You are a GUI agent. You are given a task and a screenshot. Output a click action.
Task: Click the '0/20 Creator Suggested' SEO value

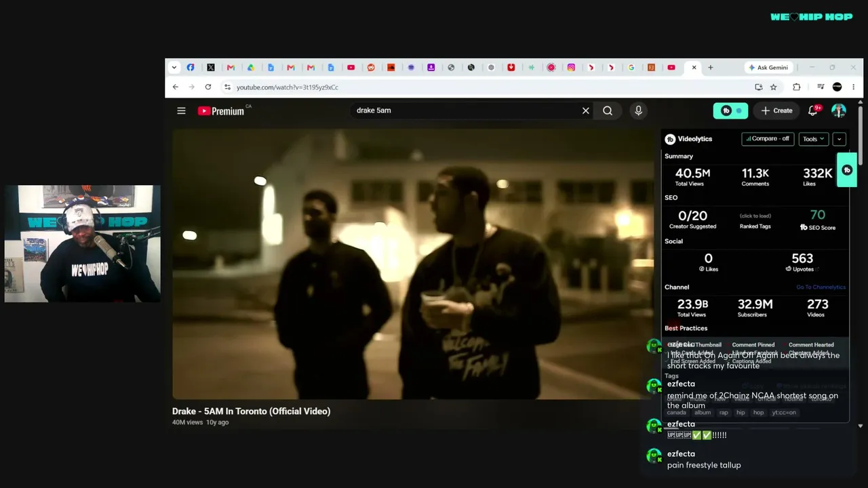692,220
